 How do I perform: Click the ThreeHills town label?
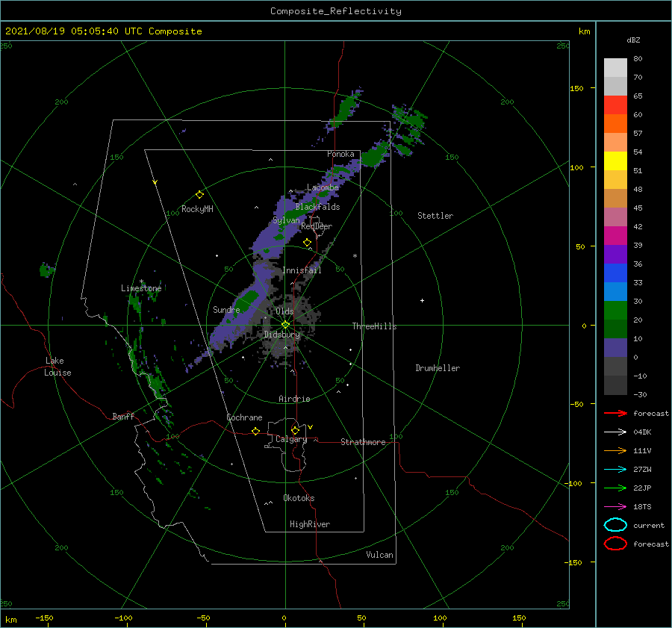coord(374,326)
